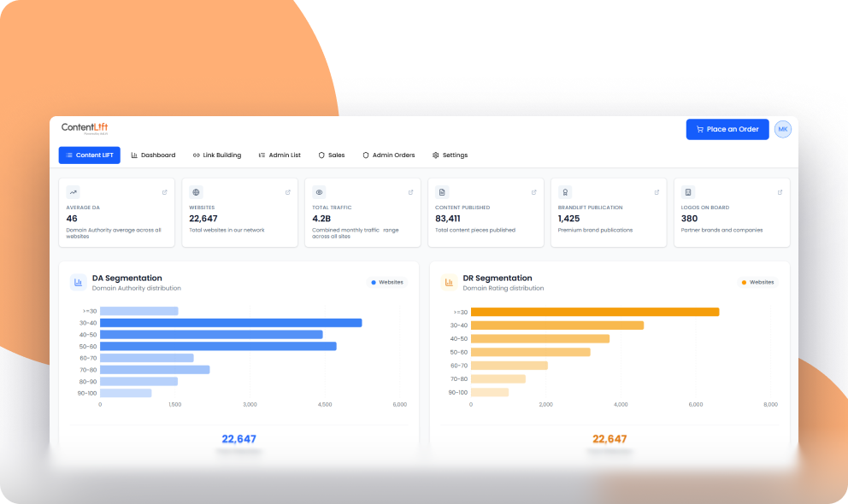
Task: Click the DR Segmentation heading
Action: click(x=498, y=278)
